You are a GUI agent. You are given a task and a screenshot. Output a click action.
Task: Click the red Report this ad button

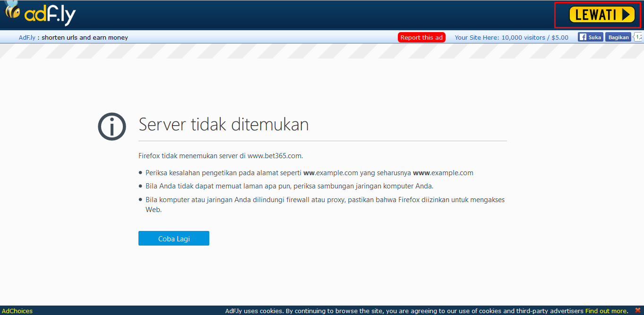tap(421, 37)
